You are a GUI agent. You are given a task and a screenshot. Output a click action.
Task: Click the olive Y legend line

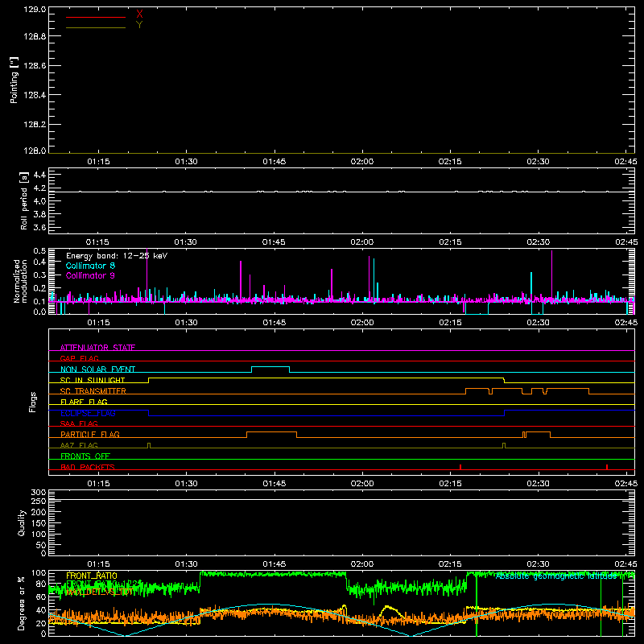pyautogui.click(x=96, y=28)
